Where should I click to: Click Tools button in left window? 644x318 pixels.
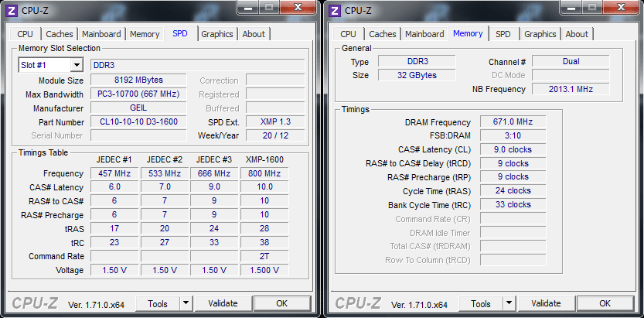click(x=158, y=303)
